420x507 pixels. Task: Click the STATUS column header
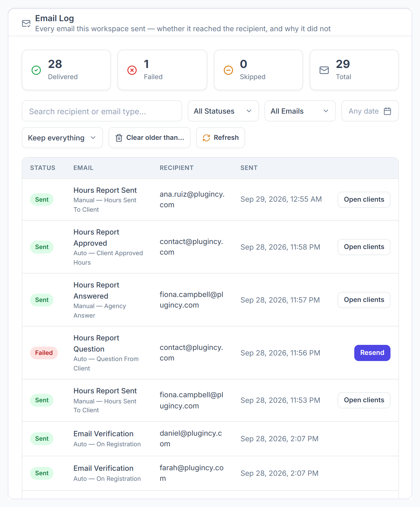tap(43, 168)
